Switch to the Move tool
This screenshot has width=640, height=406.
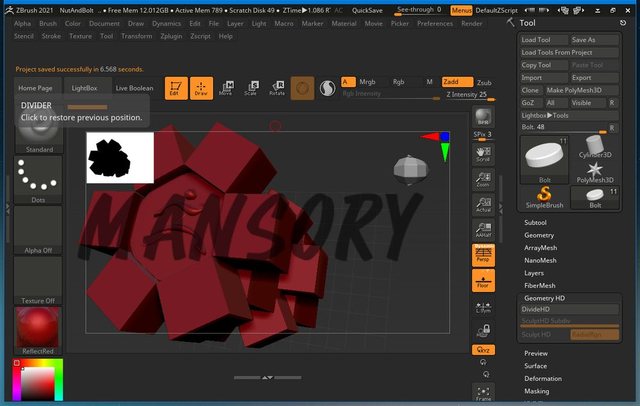coord(226,88)
